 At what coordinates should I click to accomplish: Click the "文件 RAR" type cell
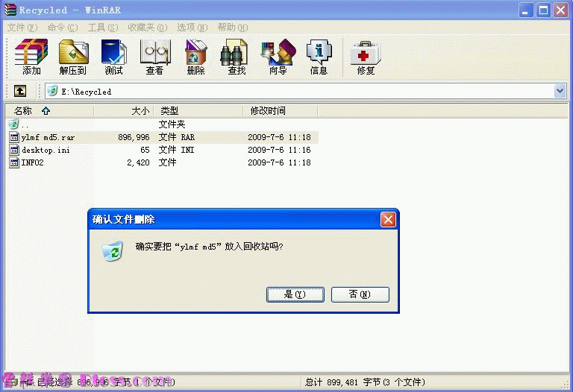pyautogui.click(x=177, y=138)
